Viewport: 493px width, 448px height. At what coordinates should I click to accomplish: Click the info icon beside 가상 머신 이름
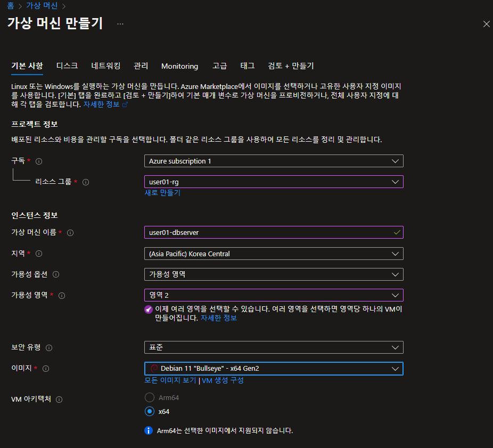(x=70, y=233)
